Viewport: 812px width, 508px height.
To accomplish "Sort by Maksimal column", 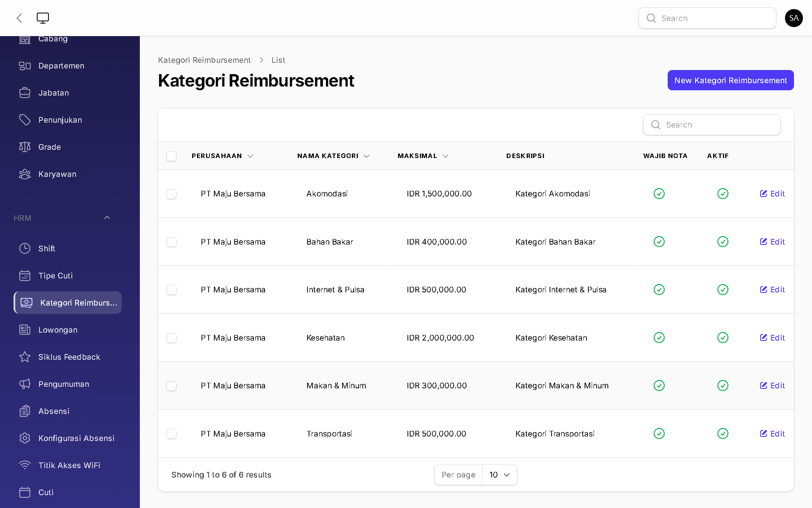I will 423,156.
